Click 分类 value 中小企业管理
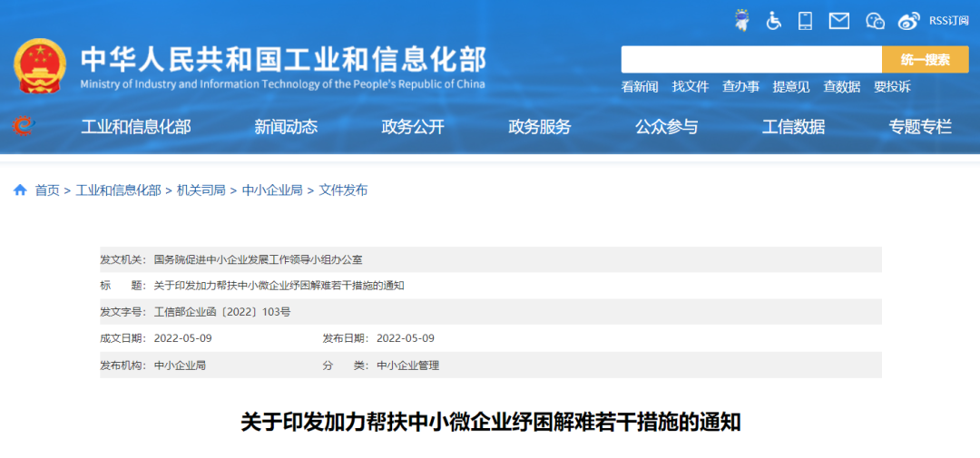This screenshot has height=458, width=980. coord(408,365)
